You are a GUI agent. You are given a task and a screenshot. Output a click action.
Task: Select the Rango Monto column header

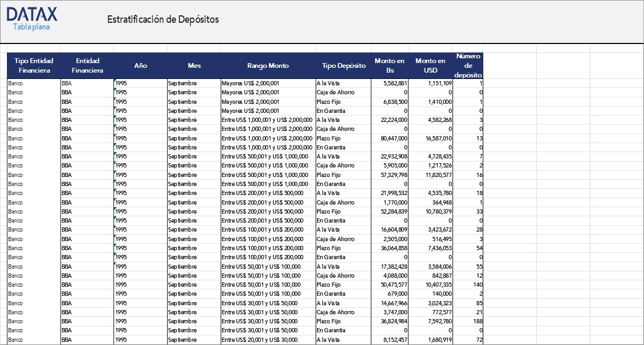click(x=267, y=65)
